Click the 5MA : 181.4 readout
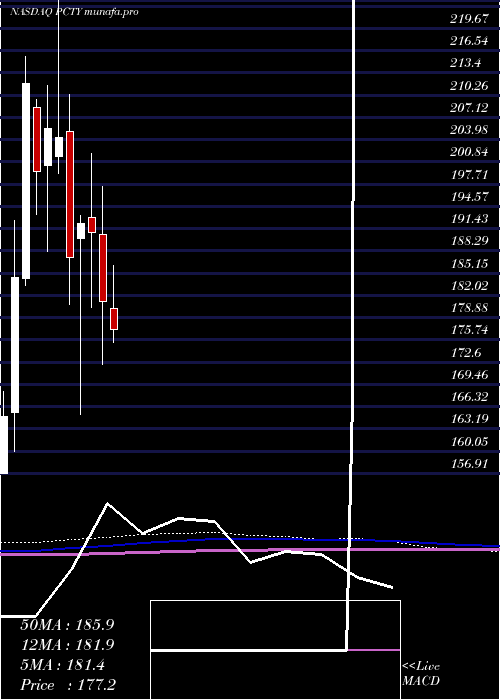 point(62,665)
